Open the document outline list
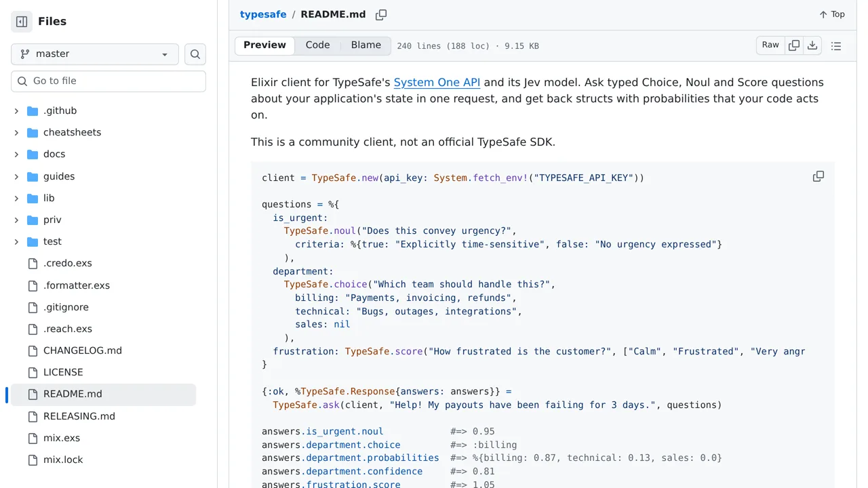 coord(836,46)
